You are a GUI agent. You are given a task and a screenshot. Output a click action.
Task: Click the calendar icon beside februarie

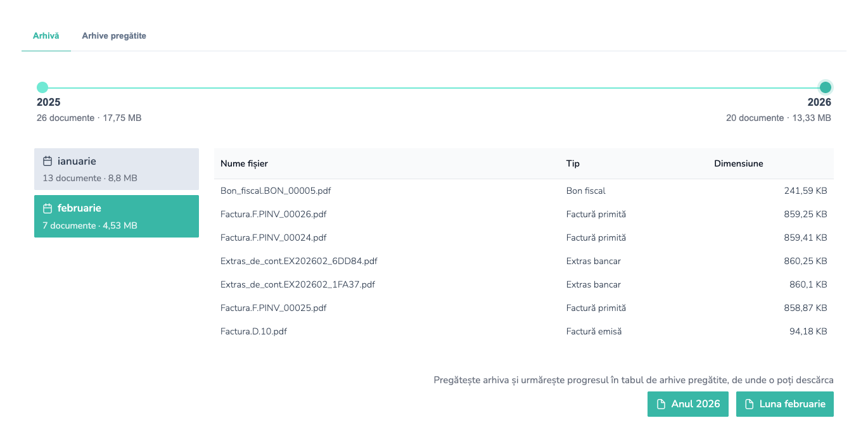coord(48,208)
